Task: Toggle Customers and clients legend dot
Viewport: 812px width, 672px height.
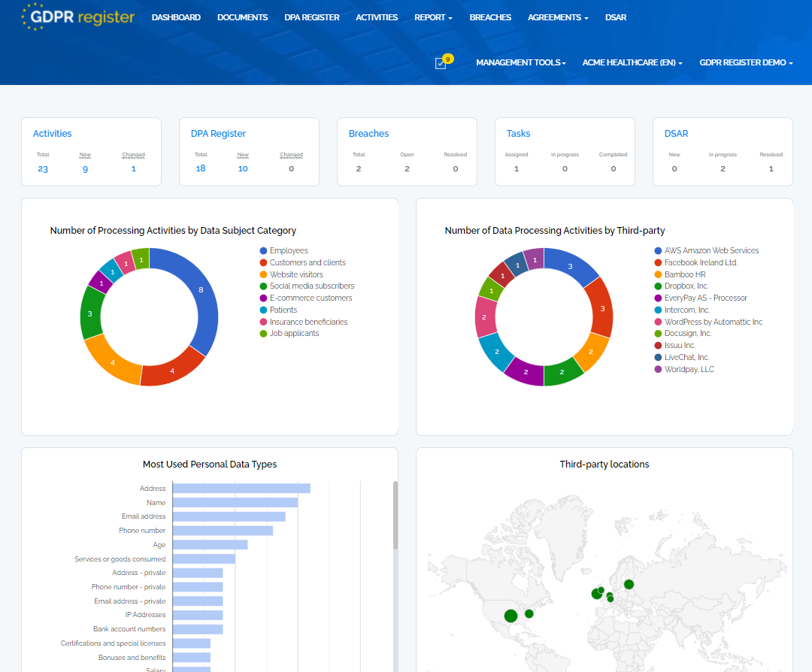Action: (x=264, y=262)
